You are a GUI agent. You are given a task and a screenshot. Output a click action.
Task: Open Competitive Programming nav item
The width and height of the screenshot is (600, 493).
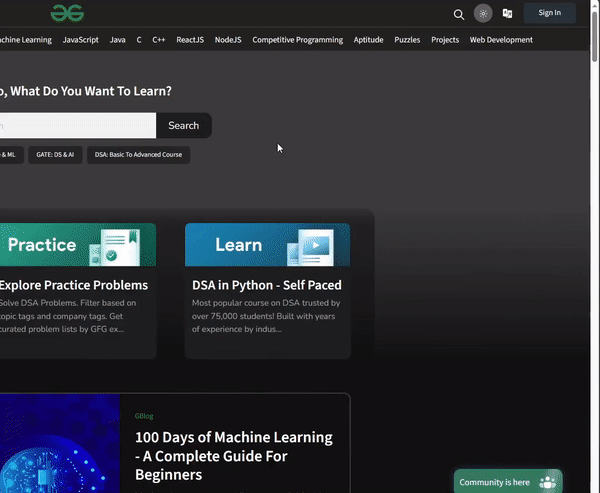[x=298, y=40]
